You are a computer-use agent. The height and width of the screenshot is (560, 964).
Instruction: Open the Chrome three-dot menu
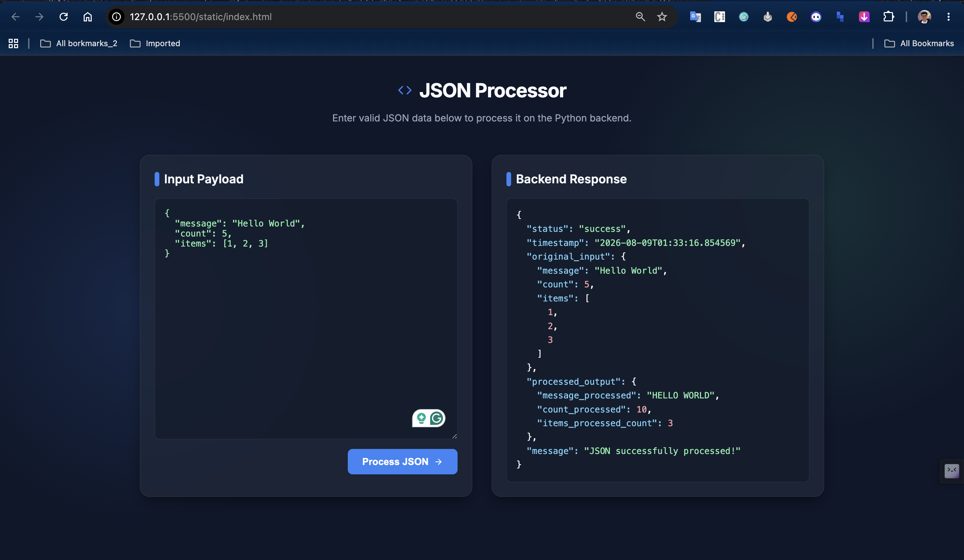pyautogui.click(x=948, y=17)
